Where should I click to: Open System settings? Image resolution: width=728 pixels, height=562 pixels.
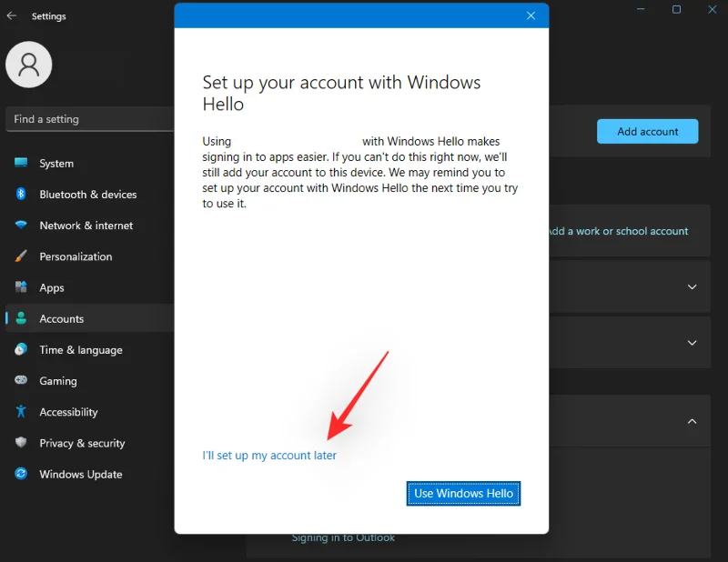pyautogui.click(x=56, y=164)
